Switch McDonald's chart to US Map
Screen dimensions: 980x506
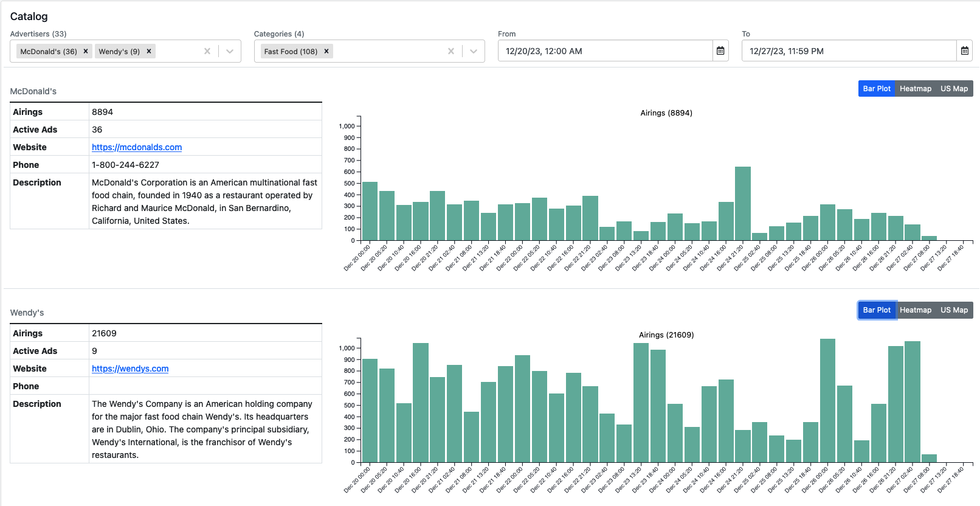click(x=954, y=89)
